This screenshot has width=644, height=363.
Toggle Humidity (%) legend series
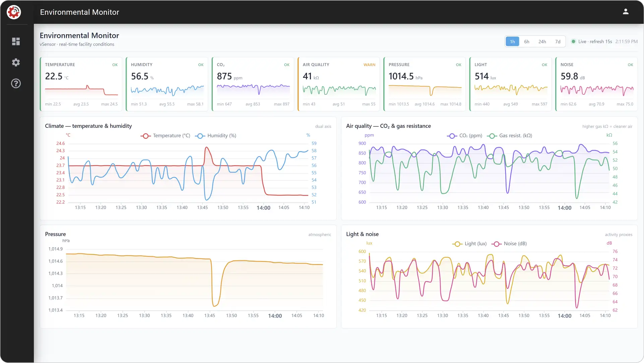[215, 136]
